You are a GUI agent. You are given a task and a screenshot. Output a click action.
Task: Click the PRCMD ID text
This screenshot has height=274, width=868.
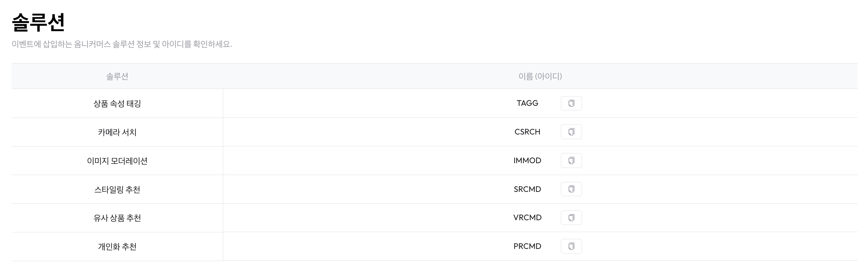click(x=527, y=246)
